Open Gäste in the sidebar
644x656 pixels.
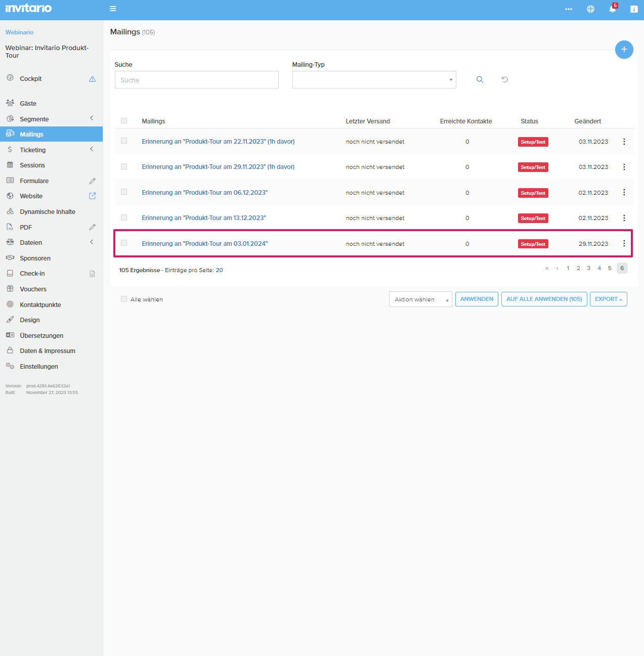[x=28, y=104]
